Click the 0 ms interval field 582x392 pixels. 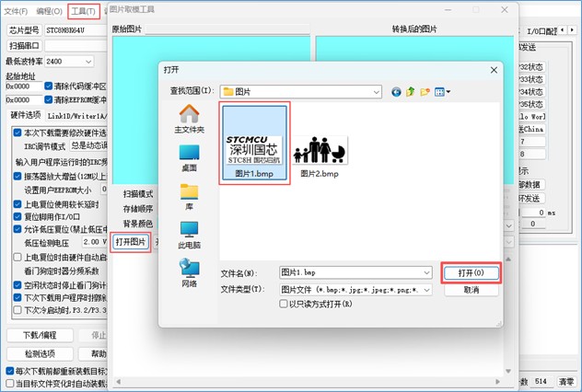coord(534,213)
